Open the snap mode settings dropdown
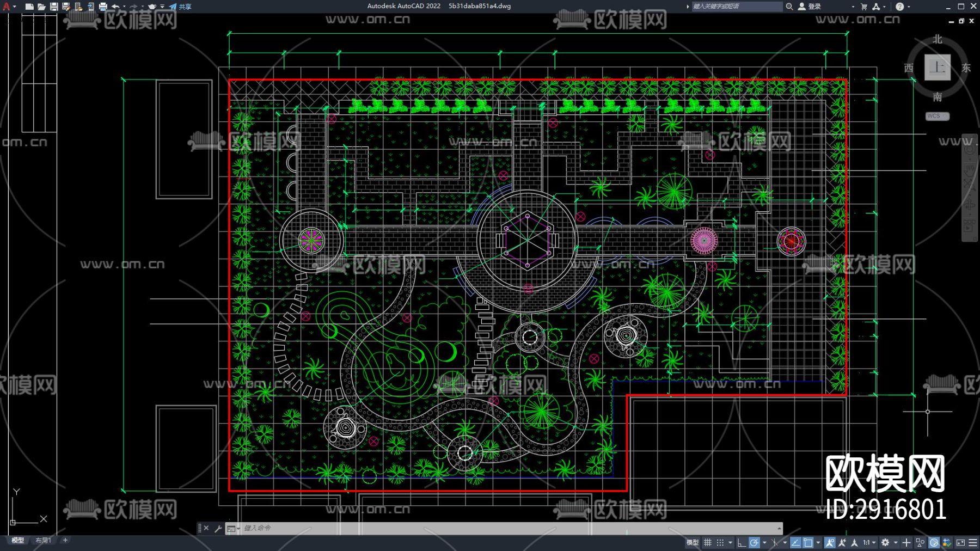 (730, 542)
